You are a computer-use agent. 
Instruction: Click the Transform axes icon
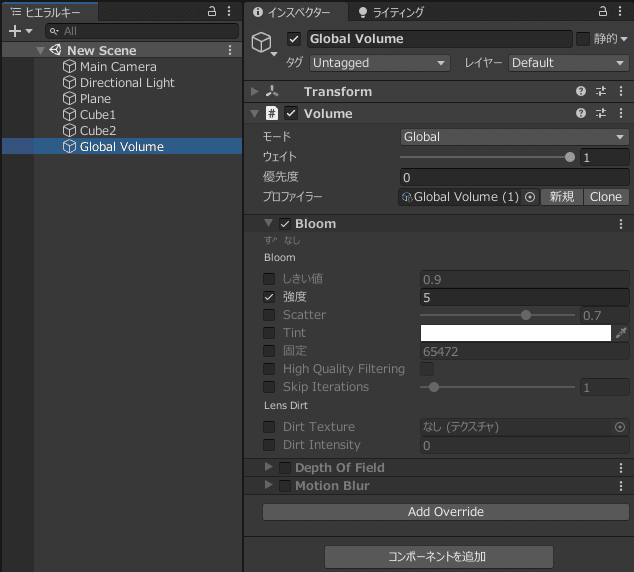pyautogui.click(x=272, y=91)
